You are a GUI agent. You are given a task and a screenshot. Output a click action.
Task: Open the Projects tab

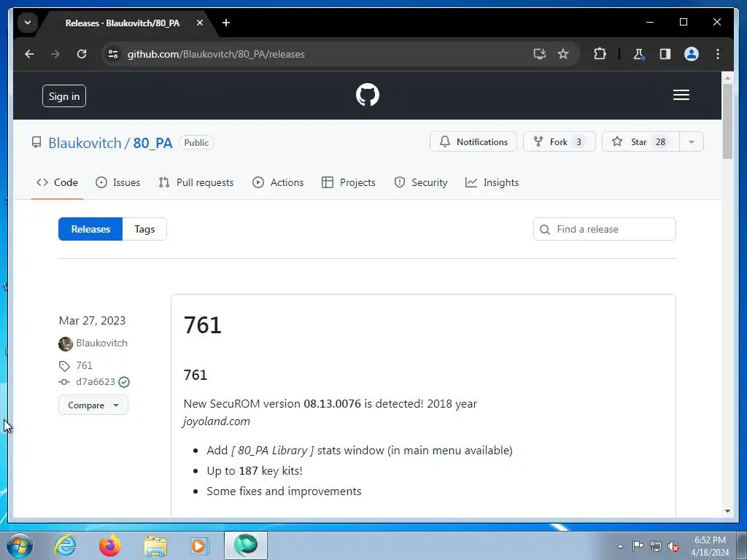(348, 182)
